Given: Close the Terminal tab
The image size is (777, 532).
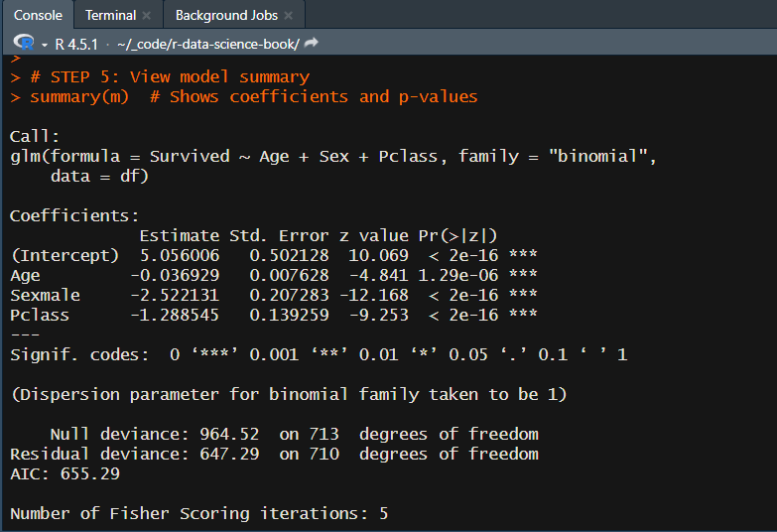Looking at the screenshot, I should click(x=147, y=16).
